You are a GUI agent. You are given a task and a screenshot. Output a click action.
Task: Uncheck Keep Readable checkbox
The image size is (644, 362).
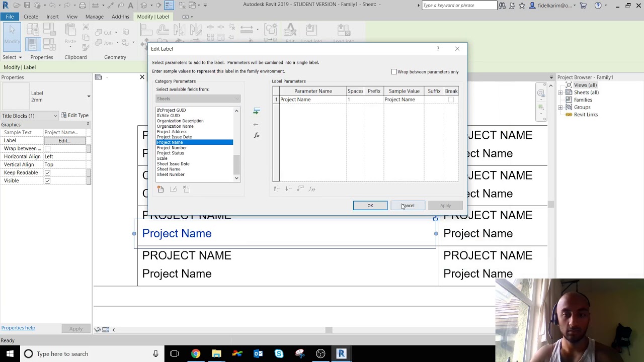point(47,173)
